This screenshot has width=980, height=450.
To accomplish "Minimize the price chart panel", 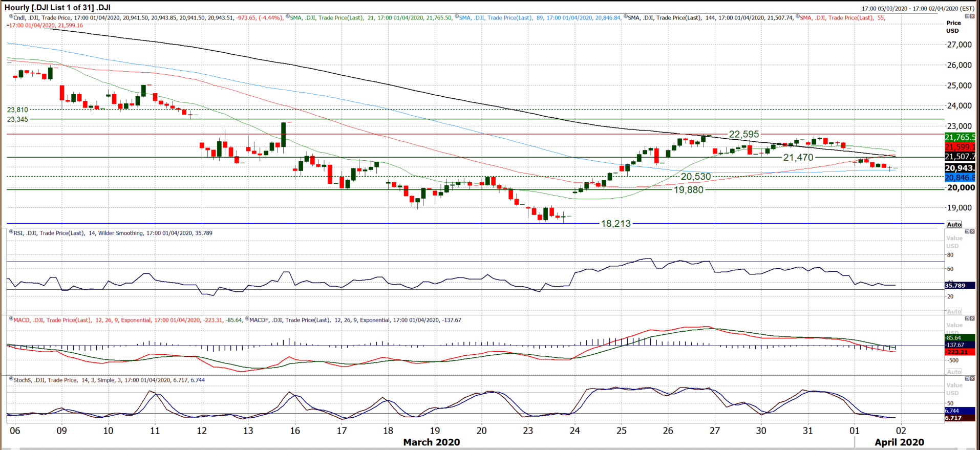I will pyautogui.click(x=968, y=16).
